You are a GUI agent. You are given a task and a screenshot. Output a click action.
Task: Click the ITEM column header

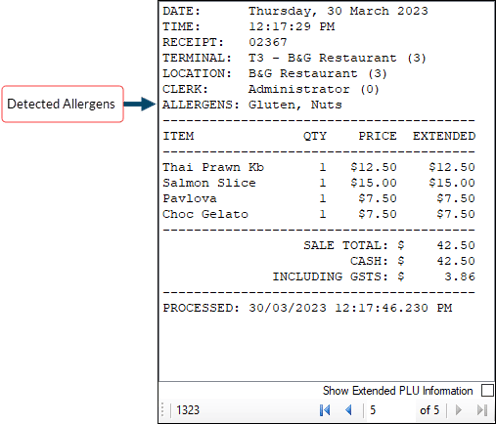pos(178,136)
